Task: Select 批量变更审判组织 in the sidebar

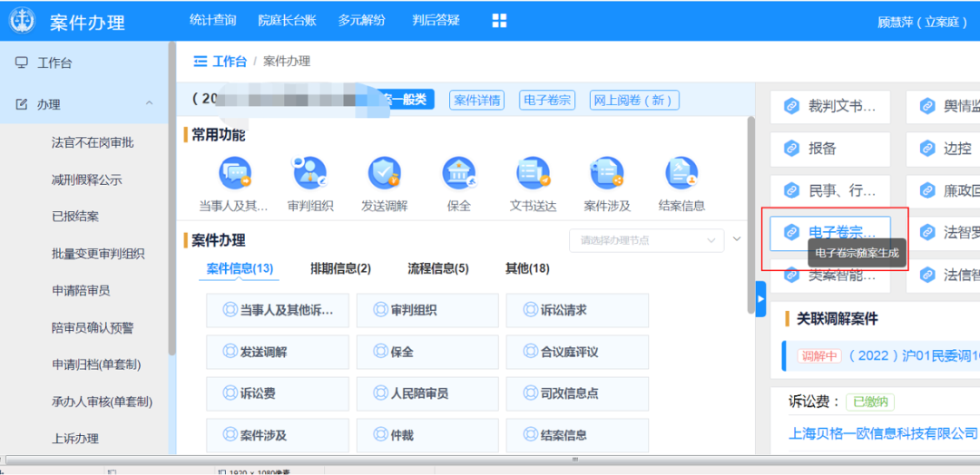Action: click(x=98, y=254)
